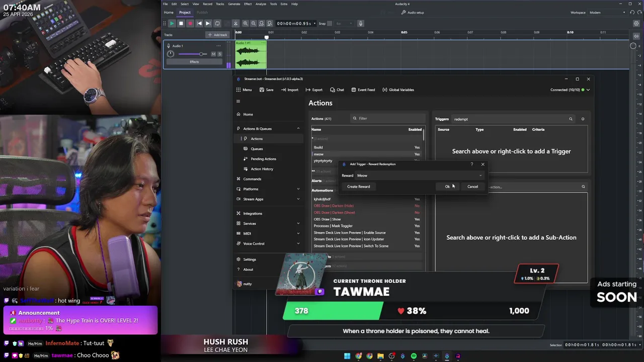Screen dimensions: 644x362
Task: Open the Workspace Modern dropdown
Action: coord(607,13)
